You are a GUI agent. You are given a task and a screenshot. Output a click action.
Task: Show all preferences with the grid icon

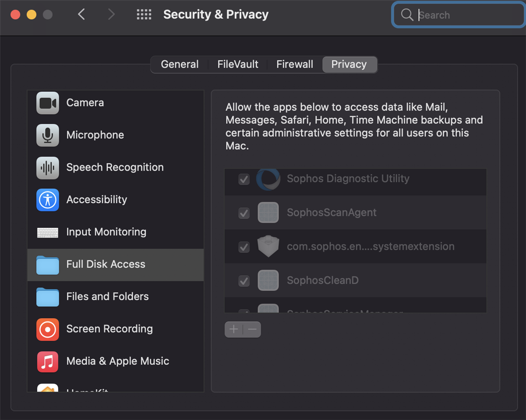[x=144, y=14]
